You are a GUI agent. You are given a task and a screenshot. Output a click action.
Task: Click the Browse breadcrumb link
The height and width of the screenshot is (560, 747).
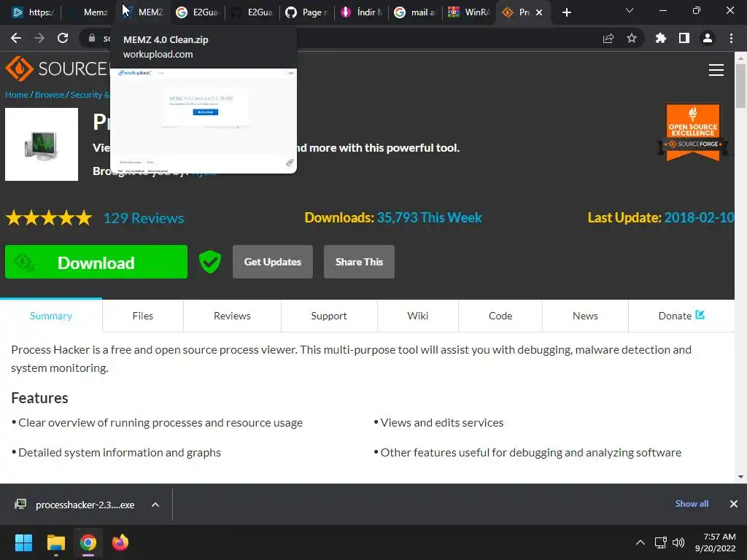click(50, 95)
